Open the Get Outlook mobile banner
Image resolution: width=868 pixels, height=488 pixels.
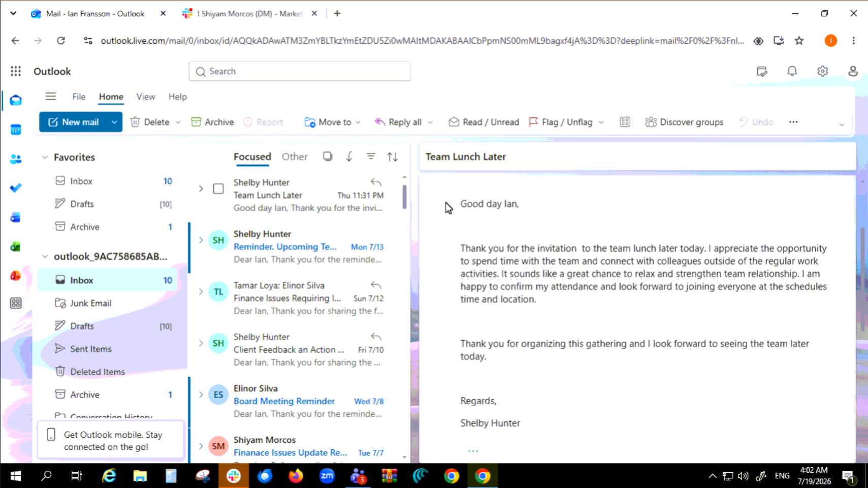tap(111, 440)
